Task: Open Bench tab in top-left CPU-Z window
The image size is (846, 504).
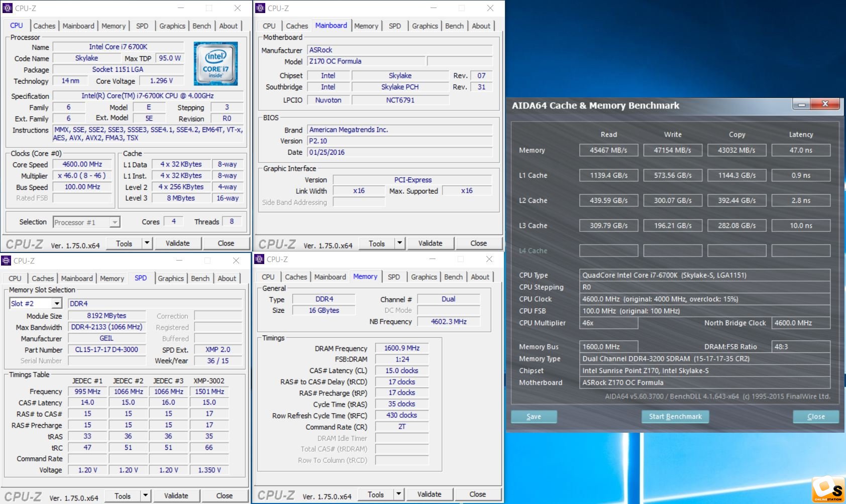Action: click(x=202, y=26)
